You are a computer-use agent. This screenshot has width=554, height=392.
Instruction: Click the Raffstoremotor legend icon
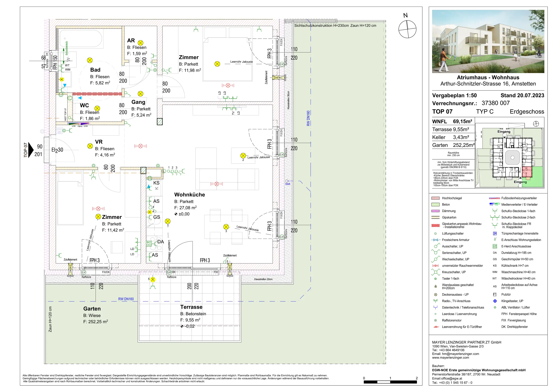436,320
